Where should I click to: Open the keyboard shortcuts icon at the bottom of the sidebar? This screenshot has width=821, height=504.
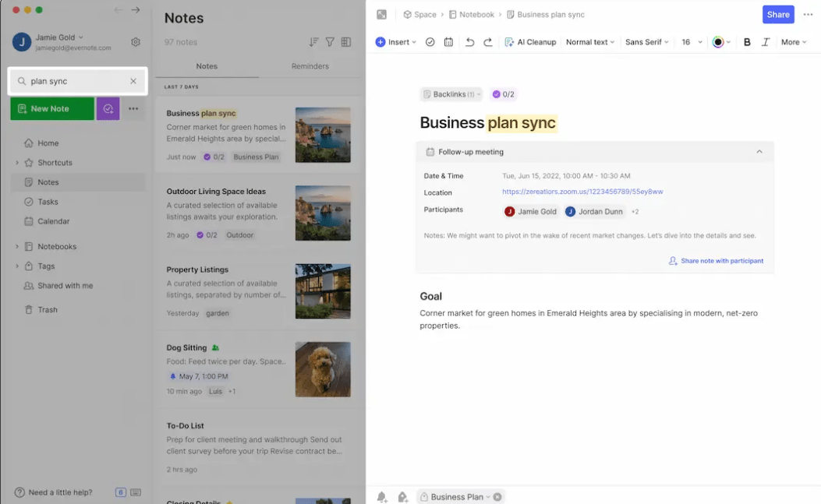coord(136,492)
